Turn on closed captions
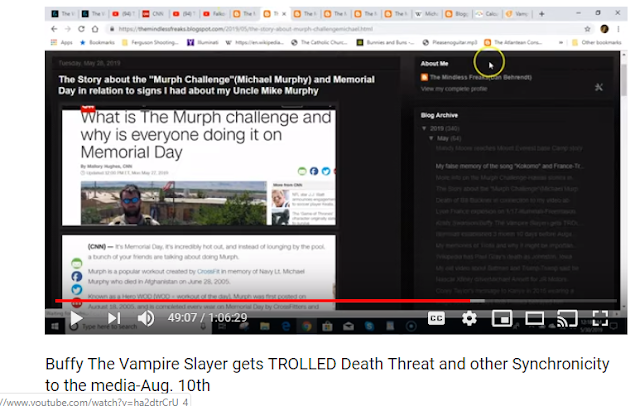Image resolution: width=640 pixels, height=406 pixels. (436, 318)
